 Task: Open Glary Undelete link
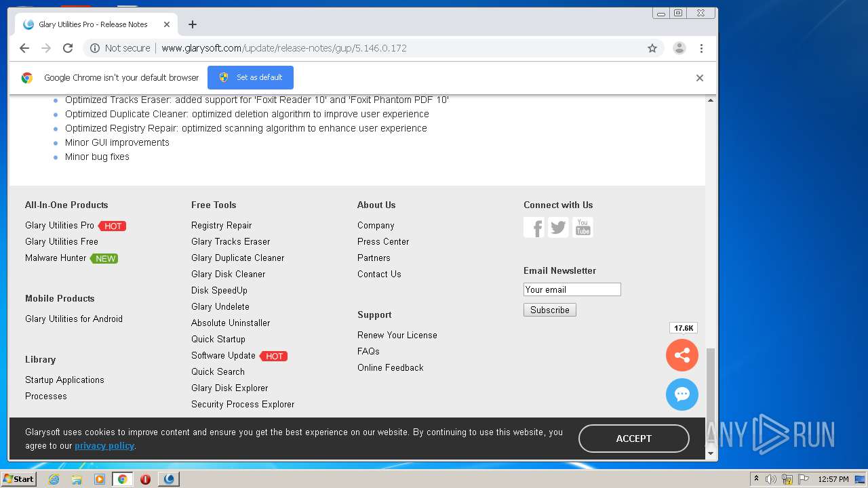[220, 306]
